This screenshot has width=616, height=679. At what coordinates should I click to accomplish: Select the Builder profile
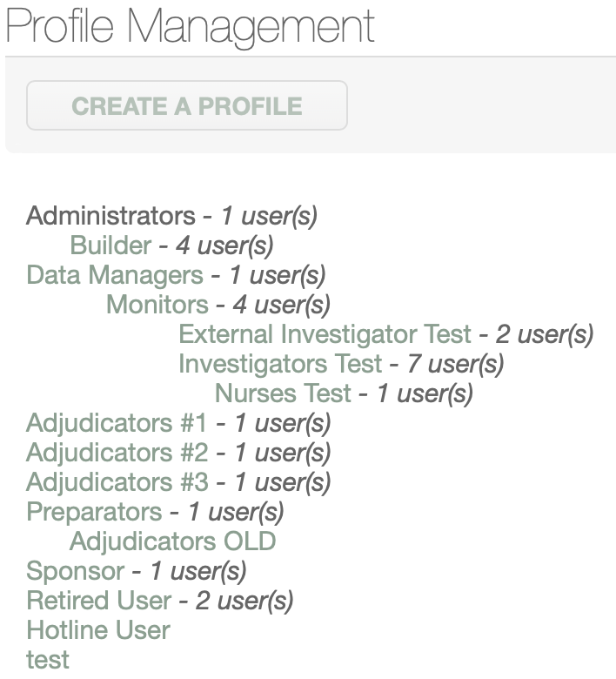point(110,245)
